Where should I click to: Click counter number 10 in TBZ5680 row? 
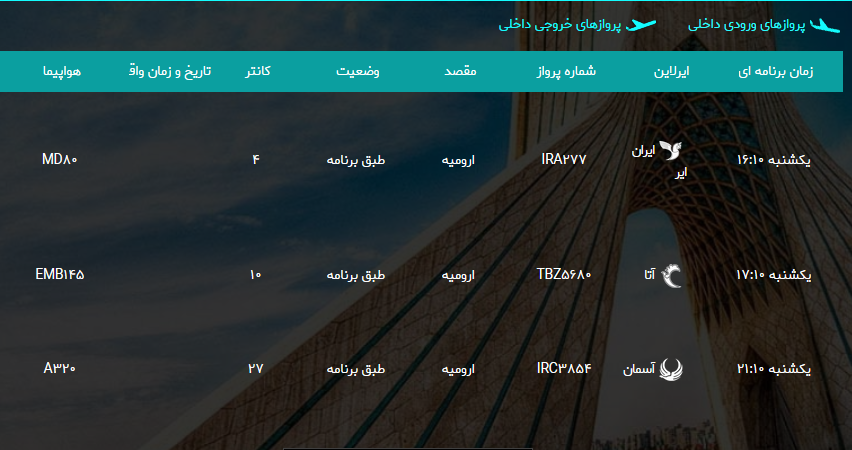(256, 274)
